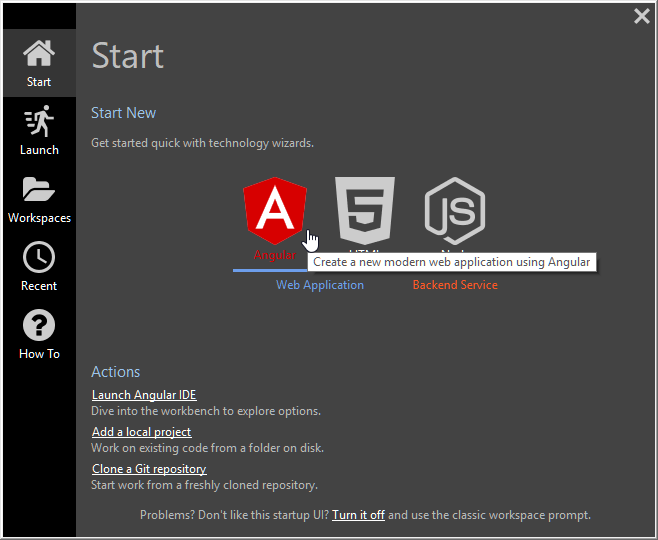Click the How To question mark icon

pyautogui.click(x=39, y=325)
